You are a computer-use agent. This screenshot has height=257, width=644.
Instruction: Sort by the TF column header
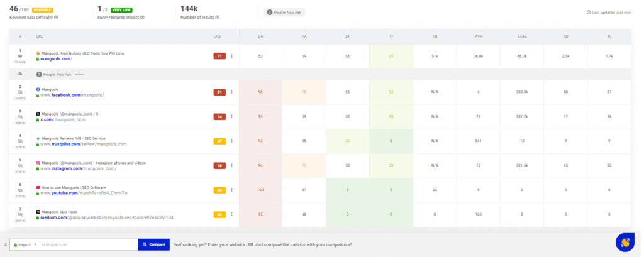(x=391, y=36)
